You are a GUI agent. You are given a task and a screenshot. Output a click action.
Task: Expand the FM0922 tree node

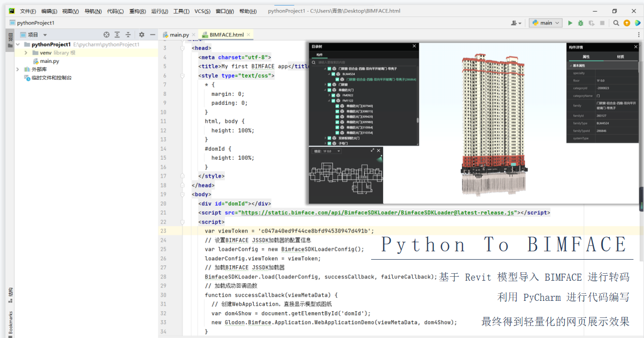click(x=330, y=95)
